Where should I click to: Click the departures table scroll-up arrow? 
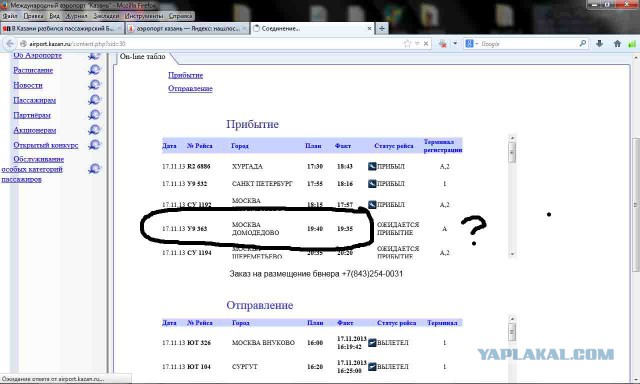point(512,319)
